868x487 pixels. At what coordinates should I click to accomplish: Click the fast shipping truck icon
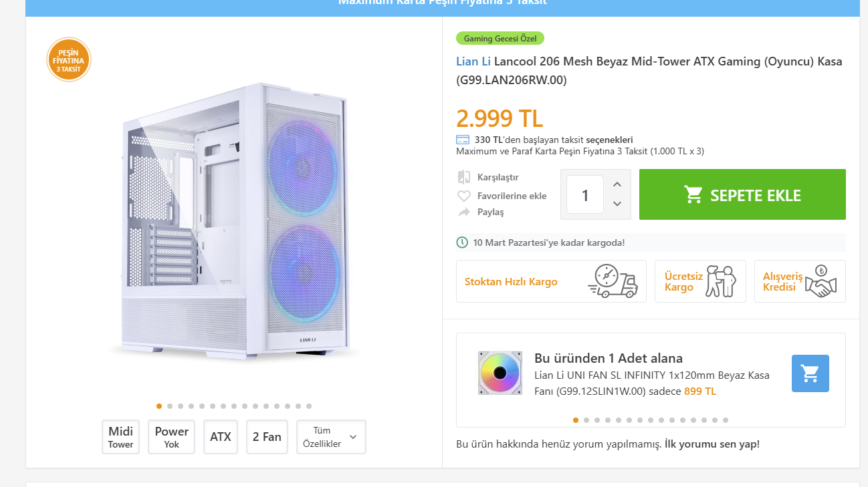(x=612, y=281)
